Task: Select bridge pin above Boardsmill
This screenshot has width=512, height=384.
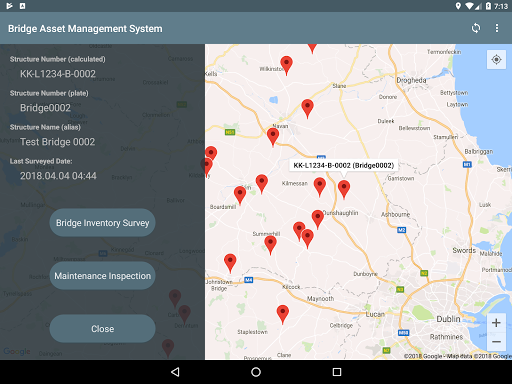Action: [x=240, y=195]
